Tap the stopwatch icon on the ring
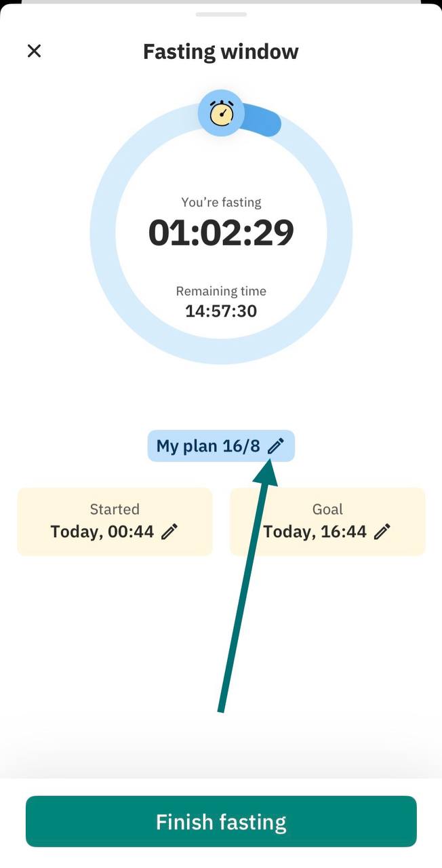This screenshot has width=442, height=868. [221, 113]
